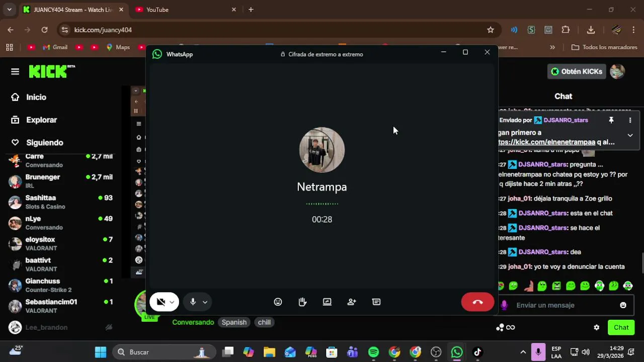Open emoji picker in Kick chat input
The image size is (644, 362).
(623, 305)
